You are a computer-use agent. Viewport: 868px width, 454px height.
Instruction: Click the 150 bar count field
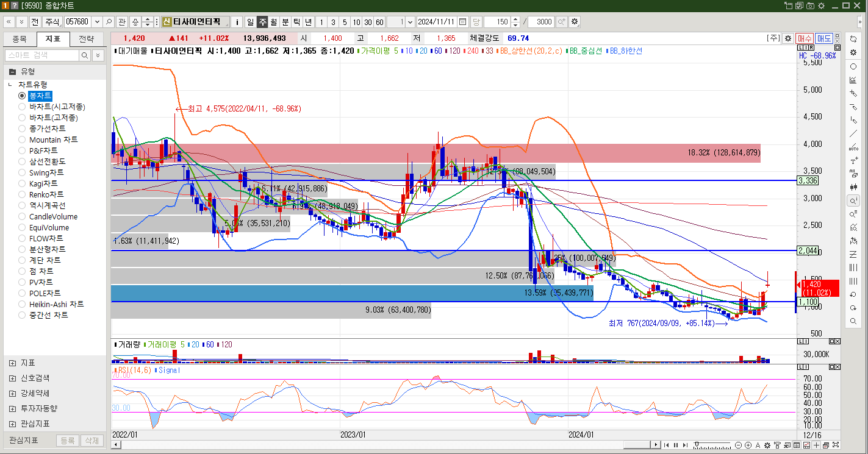coord(498,22)
